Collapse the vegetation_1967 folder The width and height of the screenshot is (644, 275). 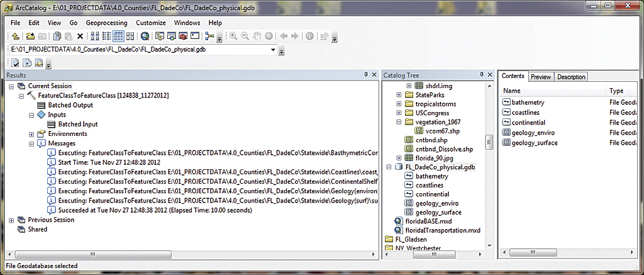399,122
